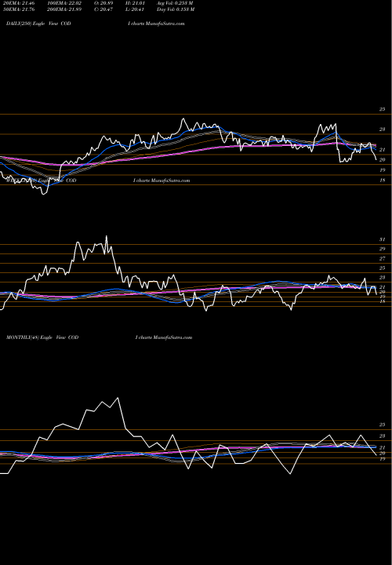Select the close price 'C:' readout

point(103,9)
